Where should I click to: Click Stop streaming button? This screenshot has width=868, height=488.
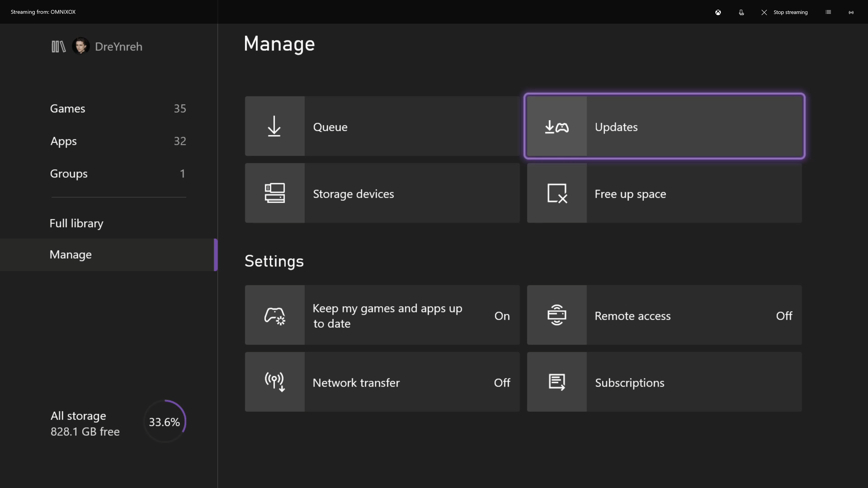point(784,12)
